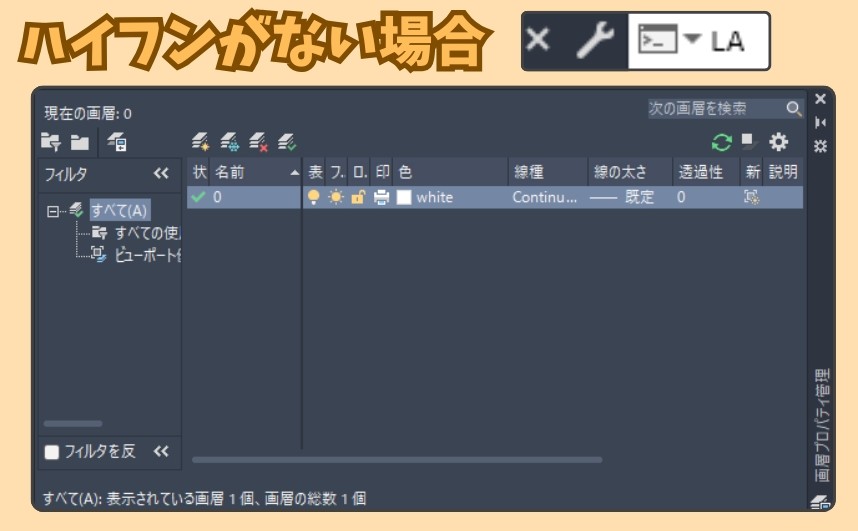Click the New Group Filter folder icon
The width and height of the screenshot is (858, 531).
point(80,142)
